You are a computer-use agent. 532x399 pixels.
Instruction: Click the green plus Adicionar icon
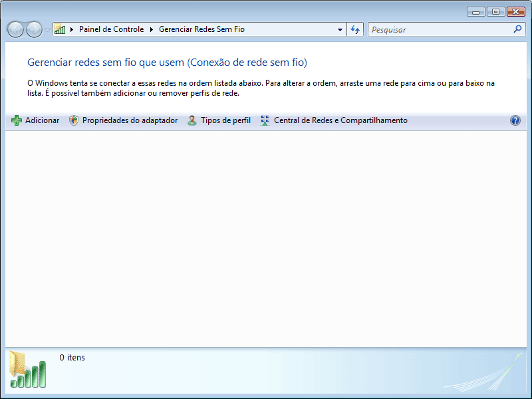tap(15, 120)
